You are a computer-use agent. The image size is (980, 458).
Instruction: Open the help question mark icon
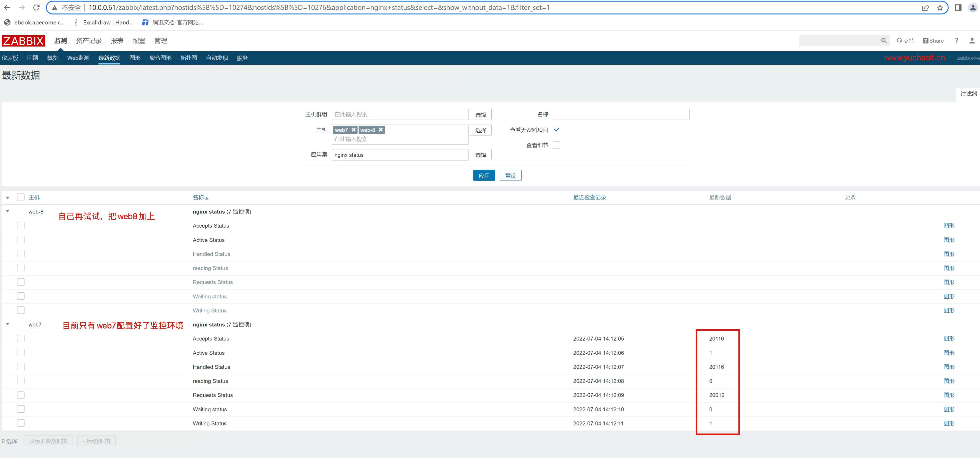tap(956, 41)
